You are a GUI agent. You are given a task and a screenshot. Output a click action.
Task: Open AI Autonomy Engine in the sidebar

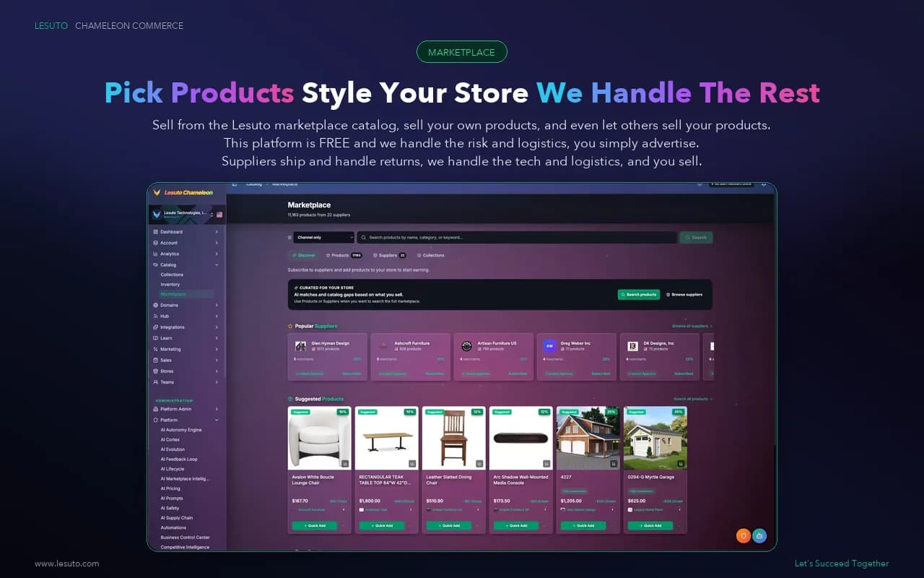coord(181,430)
